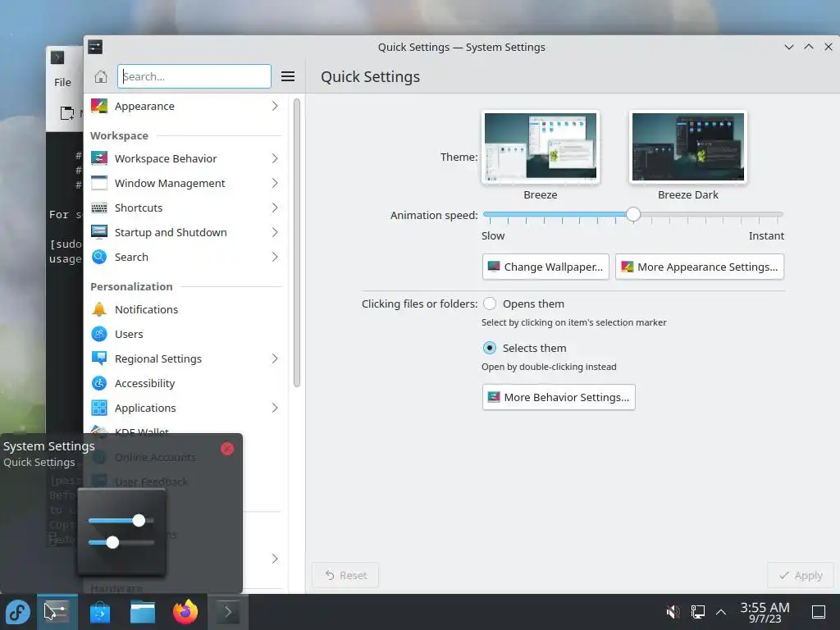Open the Notifications entry
Viewport: 840px width, 630px height.
coord(185,309)
